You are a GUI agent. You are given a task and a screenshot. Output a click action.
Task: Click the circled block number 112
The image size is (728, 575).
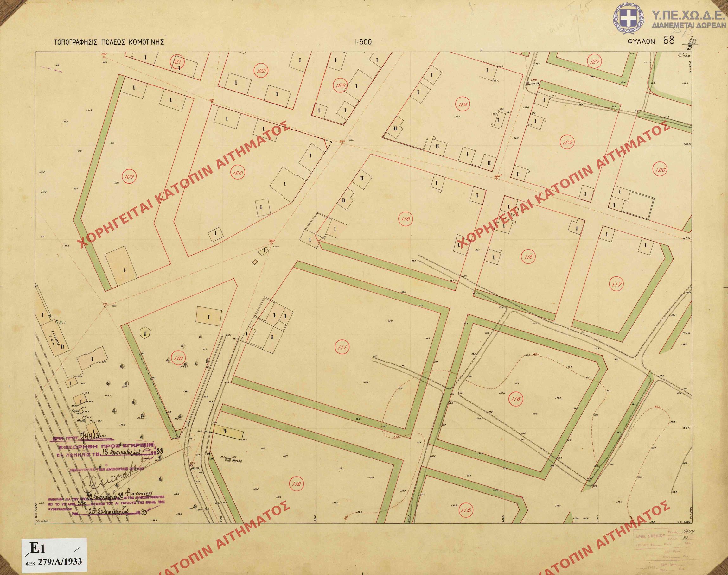[297, 484]
